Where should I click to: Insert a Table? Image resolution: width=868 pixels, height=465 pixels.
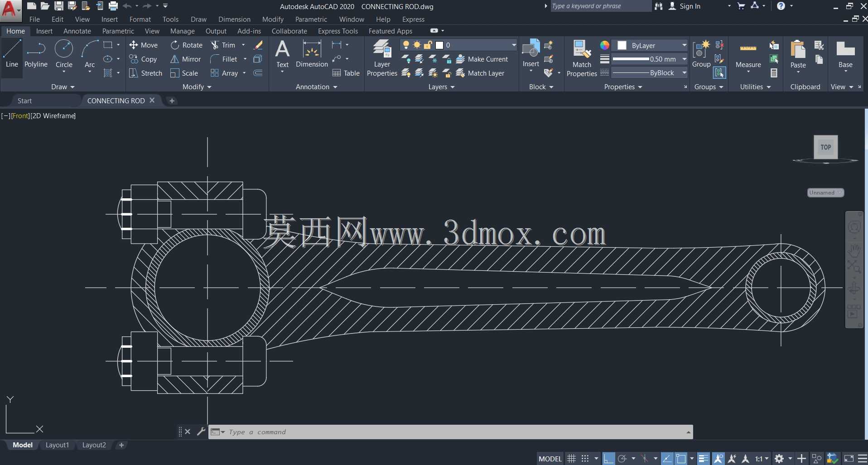(346, 73)
